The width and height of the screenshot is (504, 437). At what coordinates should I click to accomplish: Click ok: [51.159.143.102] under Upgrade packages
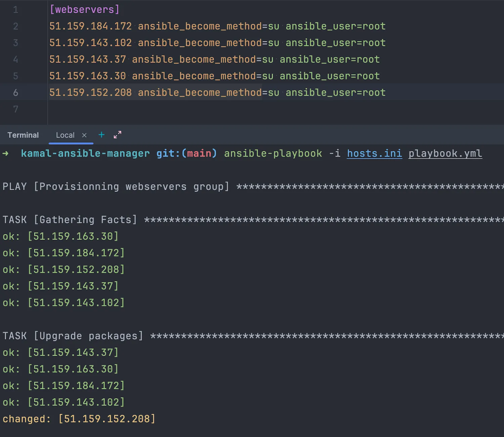64,402
